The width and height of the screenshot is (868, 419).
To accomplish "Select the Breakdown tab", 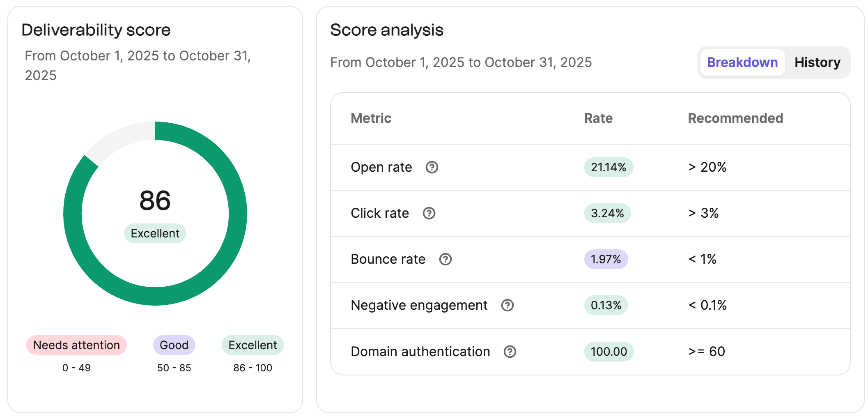I will (742, 62).
